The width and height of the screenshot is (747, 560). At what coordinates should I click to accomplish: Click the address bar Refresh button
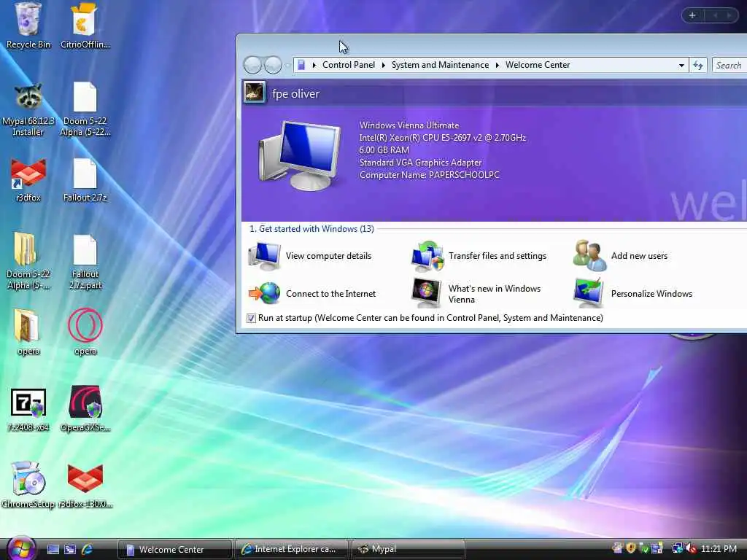coord(698,65)
